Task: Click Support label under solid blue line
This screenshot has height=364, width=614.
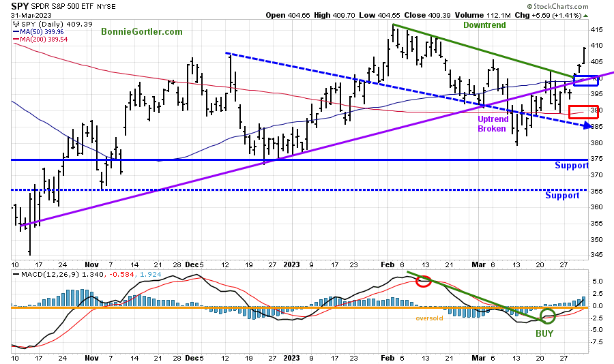Action: (x=572, y=166)
